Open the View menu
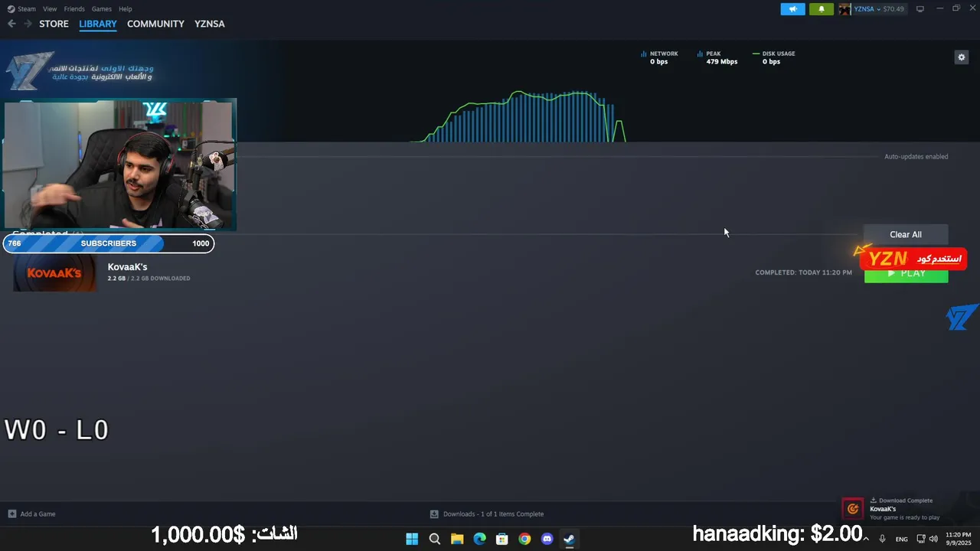The image size is (980, 551). click(50, 9)
